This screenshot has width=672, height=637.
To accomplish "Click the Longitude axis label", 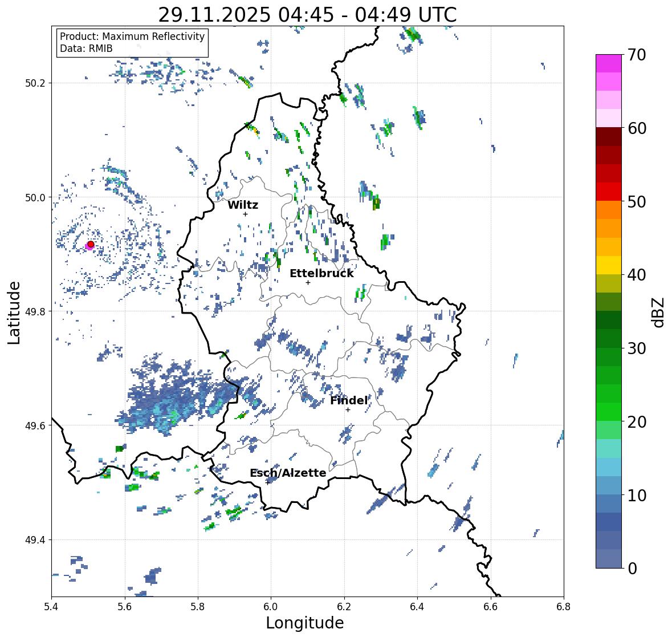I will 305,623.
